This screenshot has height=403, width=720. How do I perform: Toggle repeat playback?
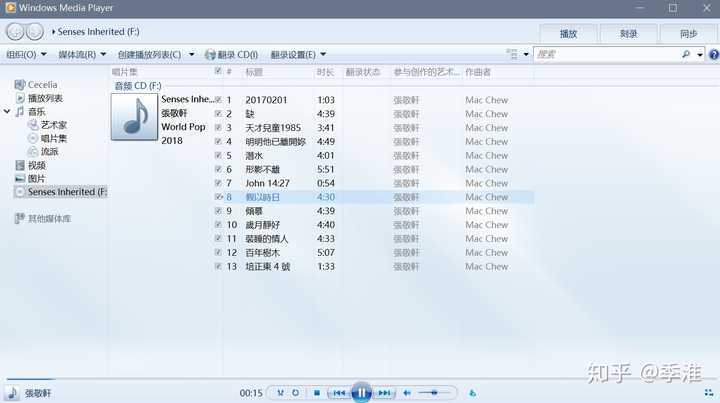[x=296, y=393]
